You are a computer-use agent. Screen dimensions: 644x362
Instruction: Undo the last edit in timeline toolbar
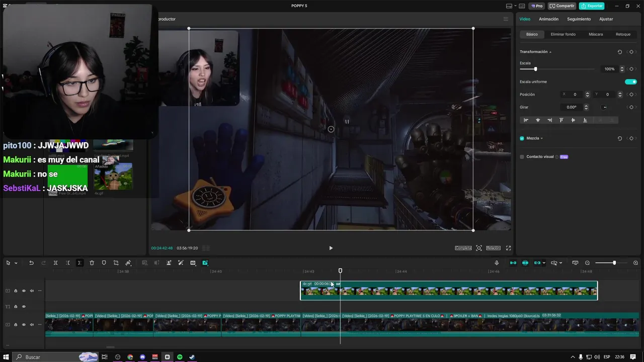[31, 263]
